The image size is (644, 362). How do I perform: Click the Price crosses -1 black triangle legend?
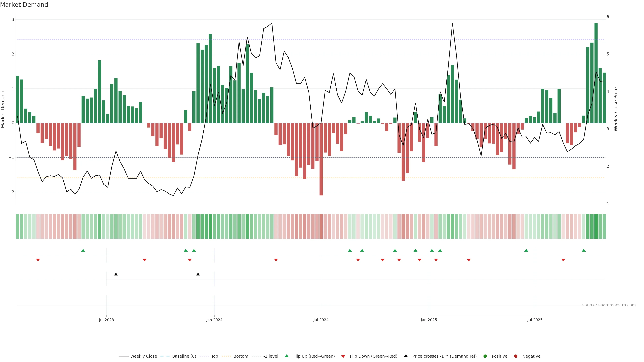click(x=406, y=356)
